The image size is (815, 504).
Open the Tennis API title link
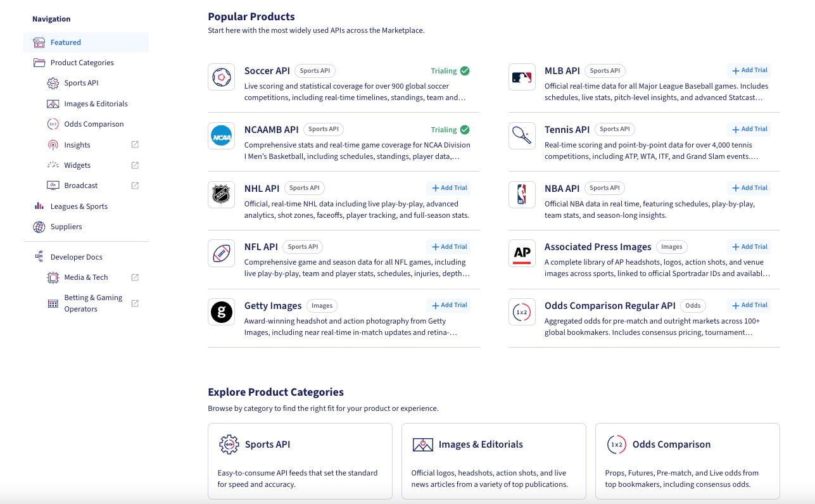[x=567, y=130]
